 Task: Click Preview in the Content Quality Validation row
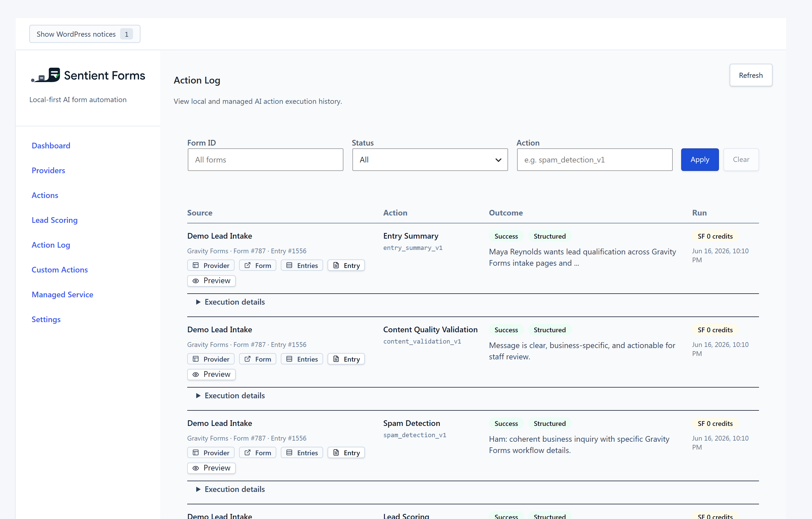click(211, 374)
